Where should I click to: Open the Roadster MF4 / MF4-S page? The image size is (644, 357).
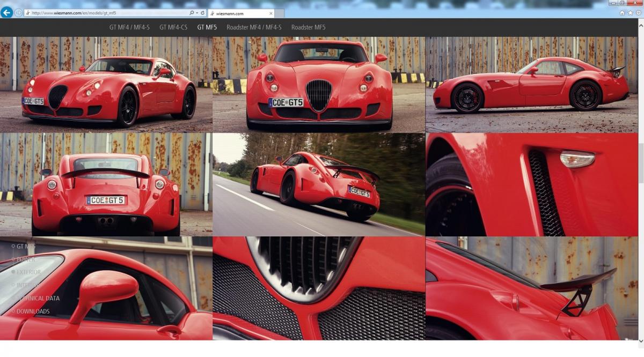click(254, 27)
